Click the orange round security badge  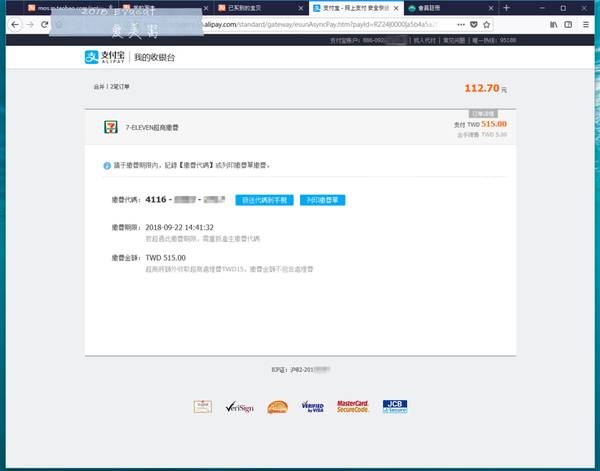coord(277,407)
